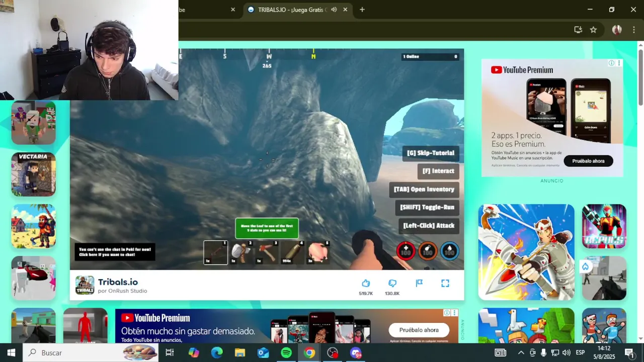Open AdChoices info icon on YouTube Premium ad
Screen dimensions: 644x362
[611, 63]
